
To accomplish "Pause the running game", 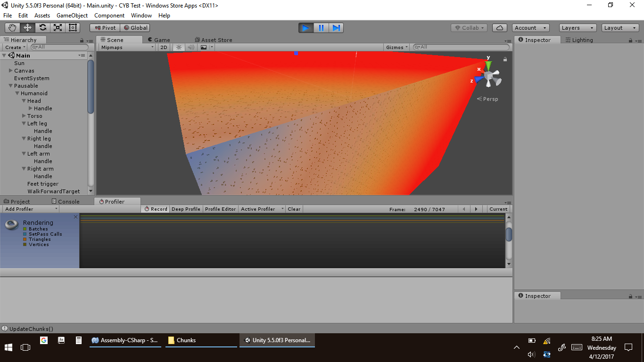I will point(321,28).
